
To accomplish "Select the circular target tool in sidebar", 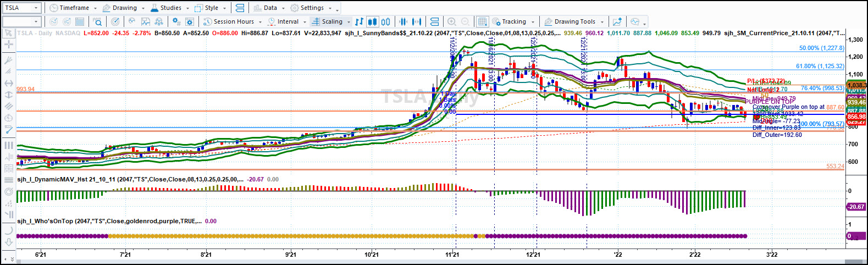I will coord(8,191).
